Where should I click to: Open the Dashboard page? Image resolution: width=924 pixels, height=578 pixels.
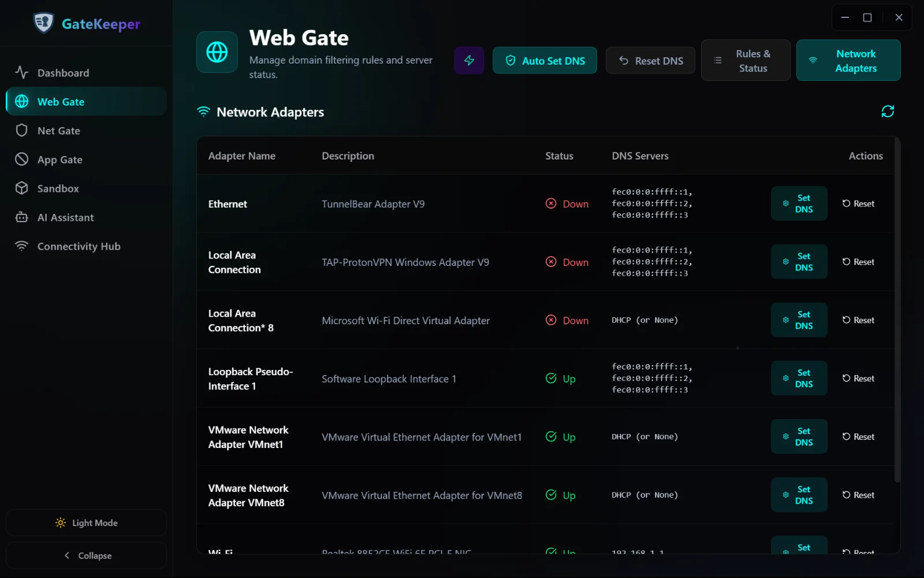(87, 73)
